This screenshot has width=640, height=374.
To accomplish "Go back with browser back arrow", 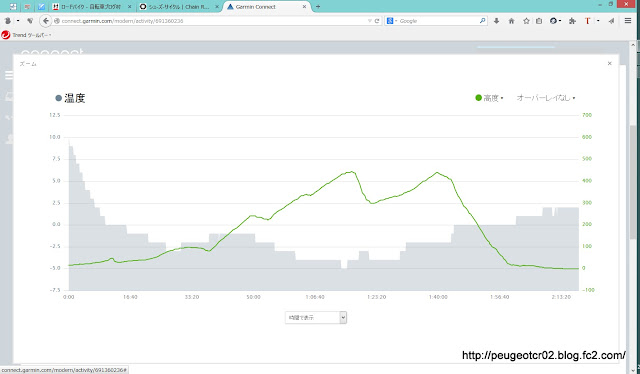I will pos(46,20).
